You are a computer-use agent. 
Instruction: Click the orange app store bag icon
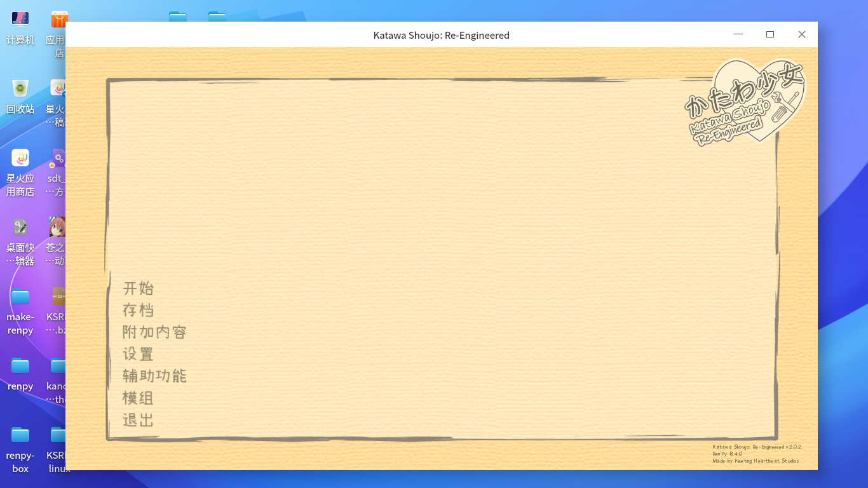pyautogui.click(x=58, y=19)
